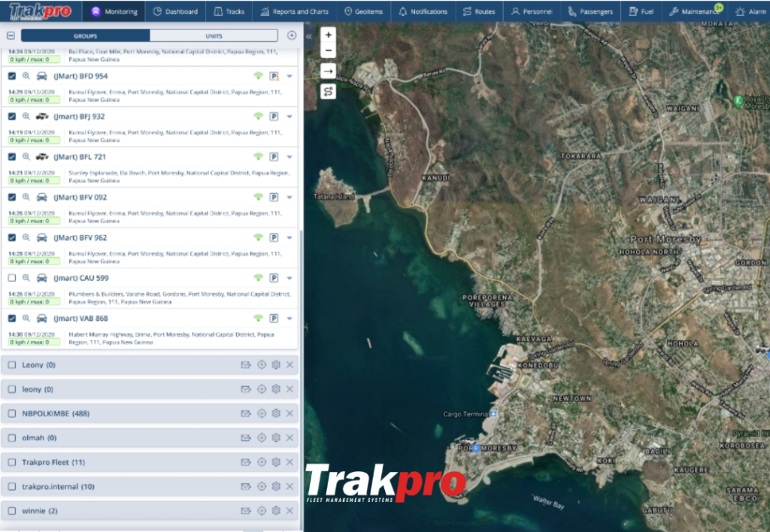Image resolution: width=770 pixels, height=532 pixels.
Task: Open the dropdown chevron beside BFD 954
Action: (x=290, y=76)
